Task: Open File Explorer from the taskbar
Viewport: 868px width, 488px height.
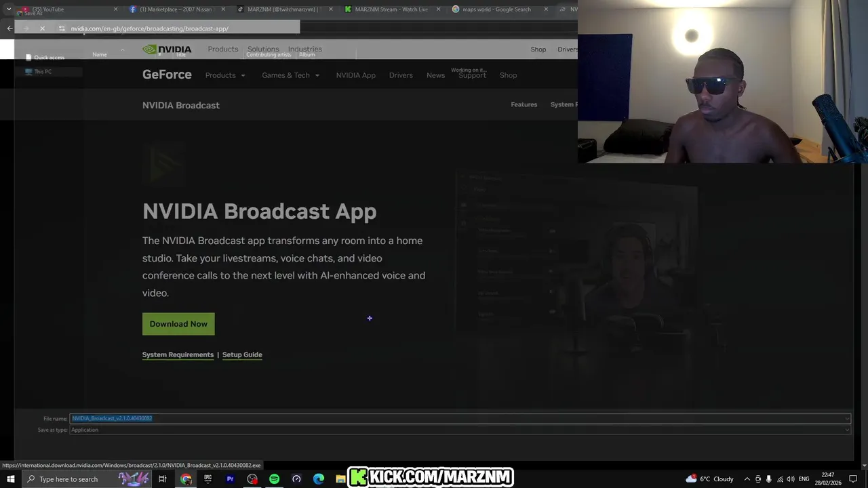Action: pyautogui.click(x=340, y=479)
